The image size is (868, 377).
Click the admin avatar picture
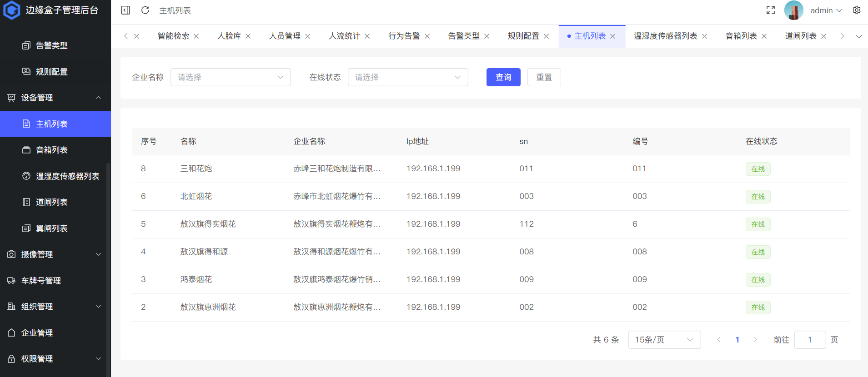pos(793,10)
